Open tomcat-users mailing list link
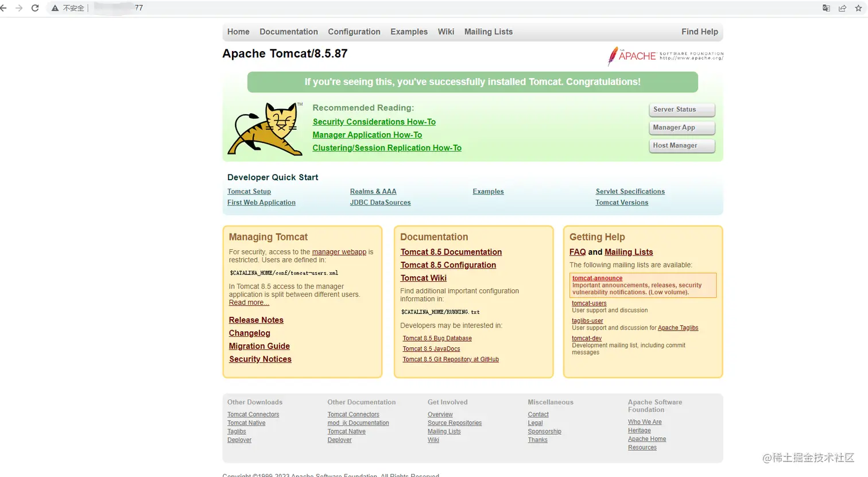This screenshot has width=868, height=477. click(x=589, y=303)
